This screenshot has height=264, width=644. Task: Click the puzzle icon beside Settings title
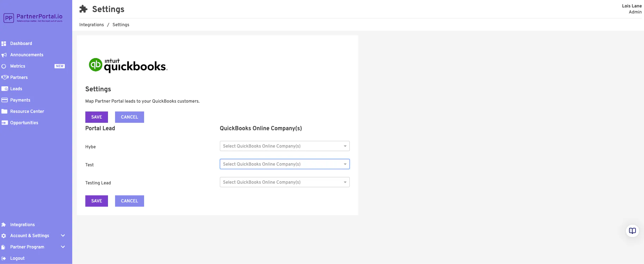tap(83, 9)
